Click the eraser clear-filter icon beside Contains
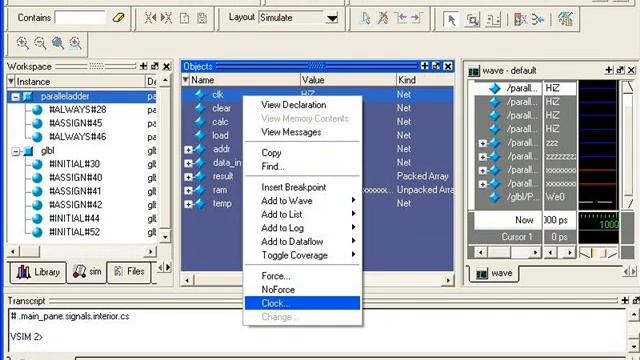This screenshot has width=640, height=360. point(118,18)
